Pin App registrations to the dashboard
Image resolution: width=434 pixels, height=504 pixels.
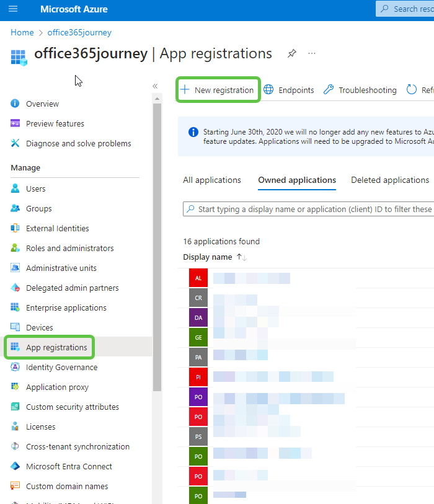tap(291, 53)
